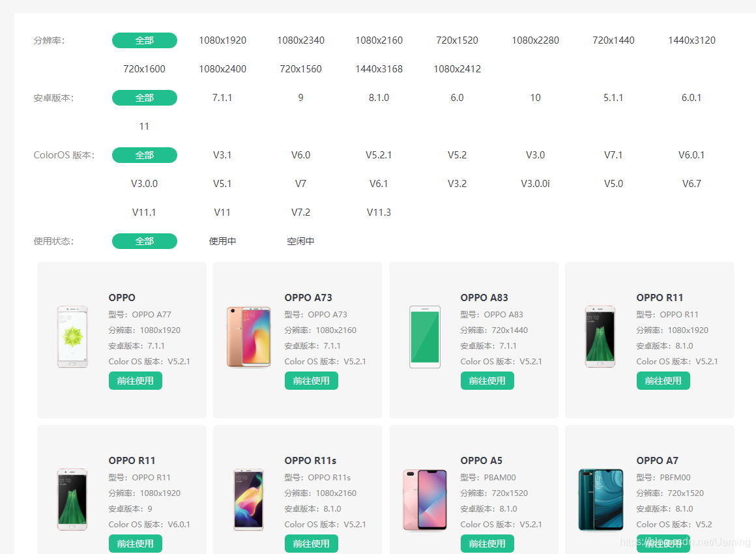Filter by resolution 1080x1920
The height and width of the screenshot is (554, 756).
[x=223, y=40]
